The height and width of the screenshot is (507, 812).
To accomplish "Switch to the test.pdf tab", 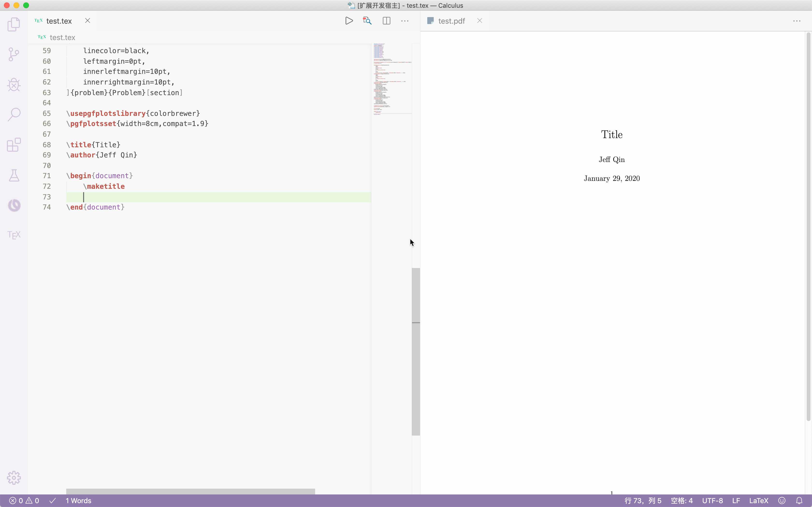I will pyautogui.click(x=451, y=21).
